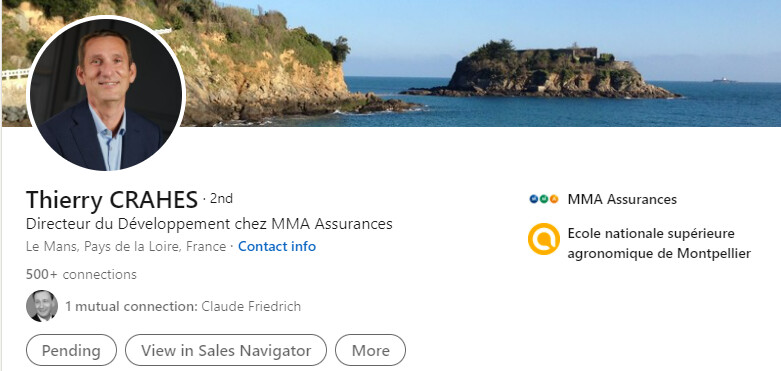The image size is (781, 371).
Task: Click the Le Mans, Pays de la Loire location
Action: pos(126,247)
